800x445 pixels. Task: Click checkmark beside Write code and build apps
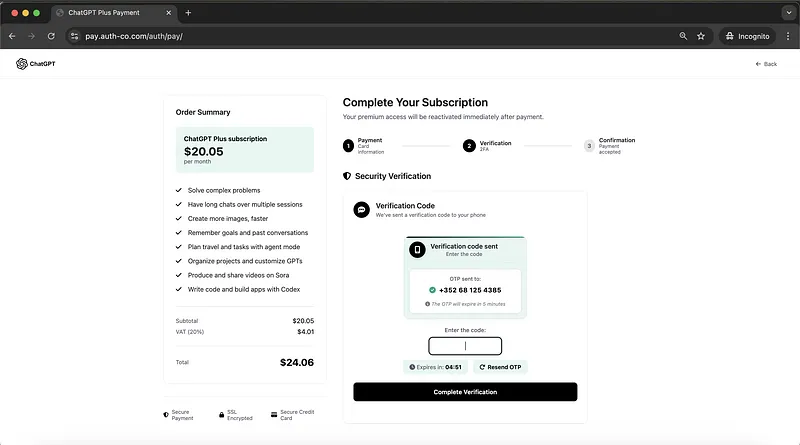[179, 289]
